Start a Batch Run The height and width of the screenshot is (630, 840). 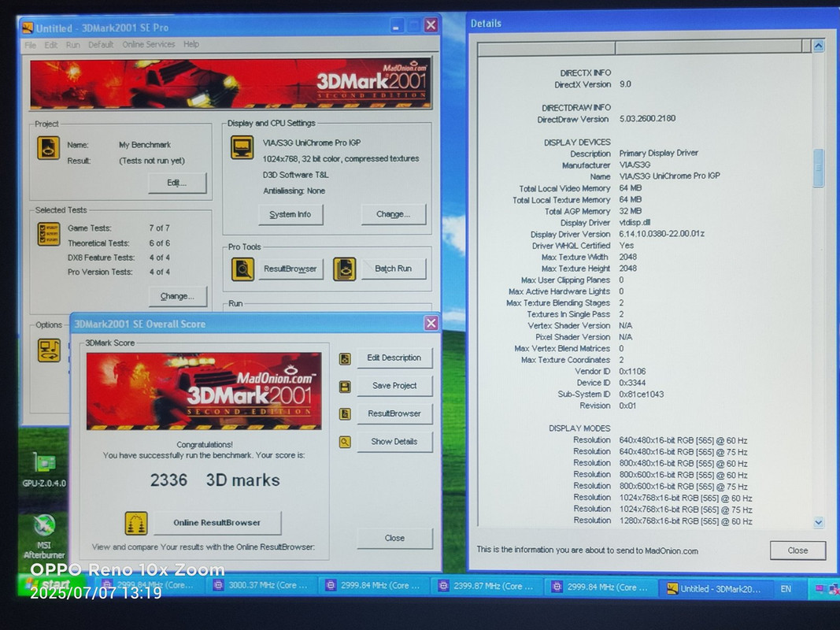(x=394, y=269)
